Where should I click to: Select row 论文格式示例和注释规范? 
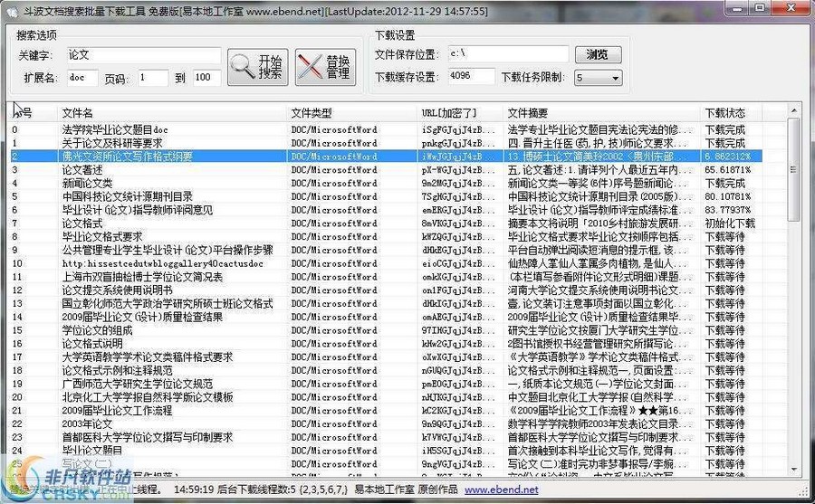[x=386, y=370]
